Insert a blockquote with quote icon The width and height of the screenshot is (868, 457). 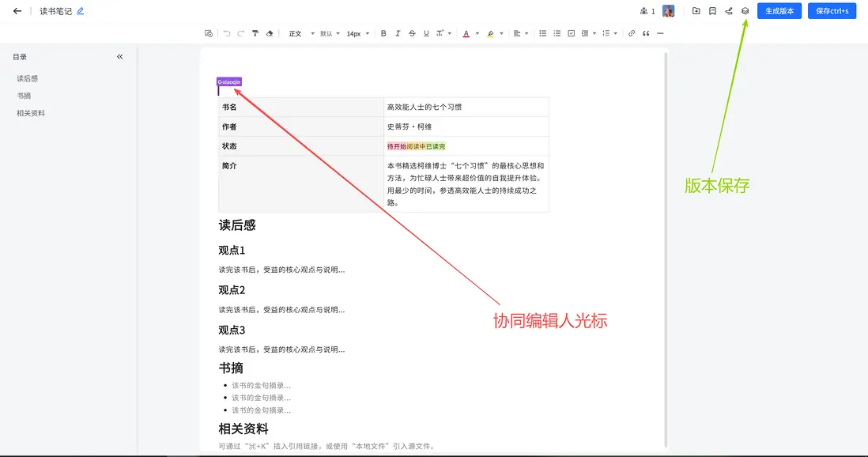(x=646, y=34)
